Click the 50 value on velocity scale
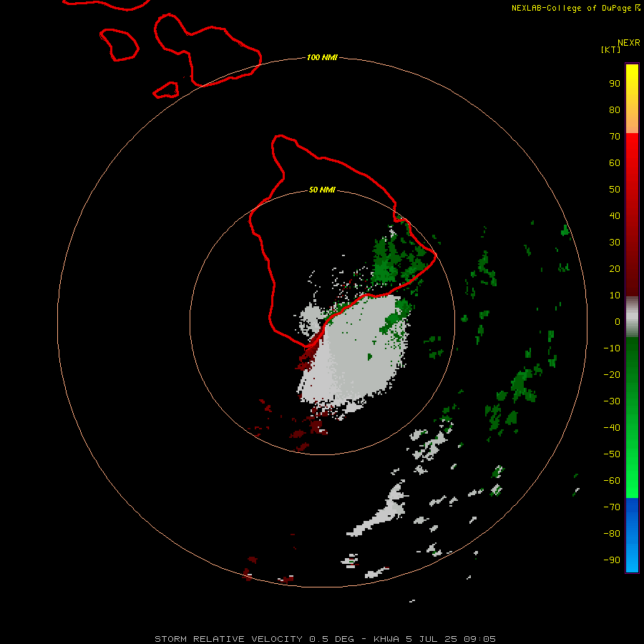 (x=615, y=190)
